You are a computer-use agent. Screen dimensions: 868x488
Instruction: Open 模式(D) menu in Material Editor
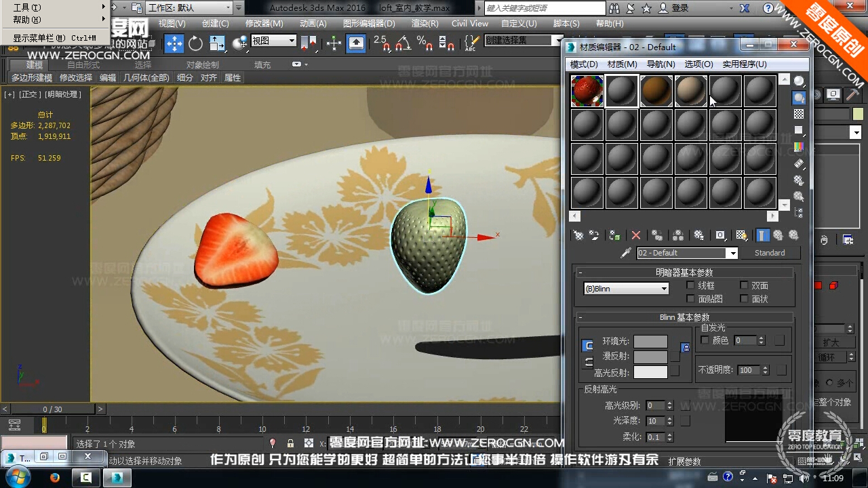coord(584,64)
